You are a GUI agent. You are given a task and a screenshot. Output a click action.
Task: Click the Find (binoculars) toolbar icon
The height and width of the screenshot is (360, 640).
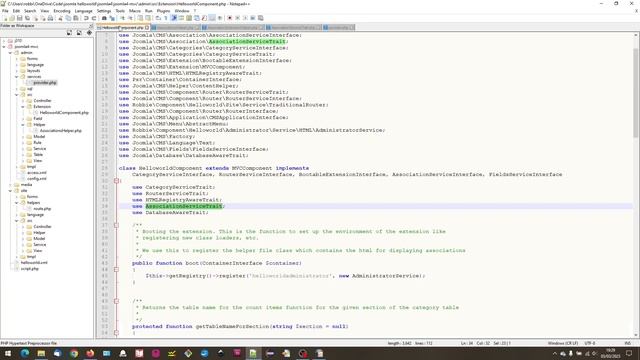[x=104, y=18]
